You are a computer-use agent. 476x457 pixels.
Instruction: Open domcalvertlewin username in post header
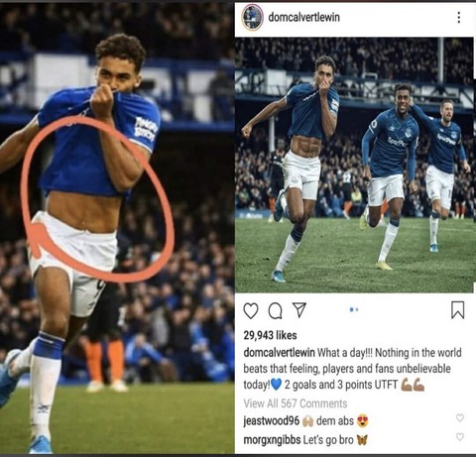[x=303, y=17]
